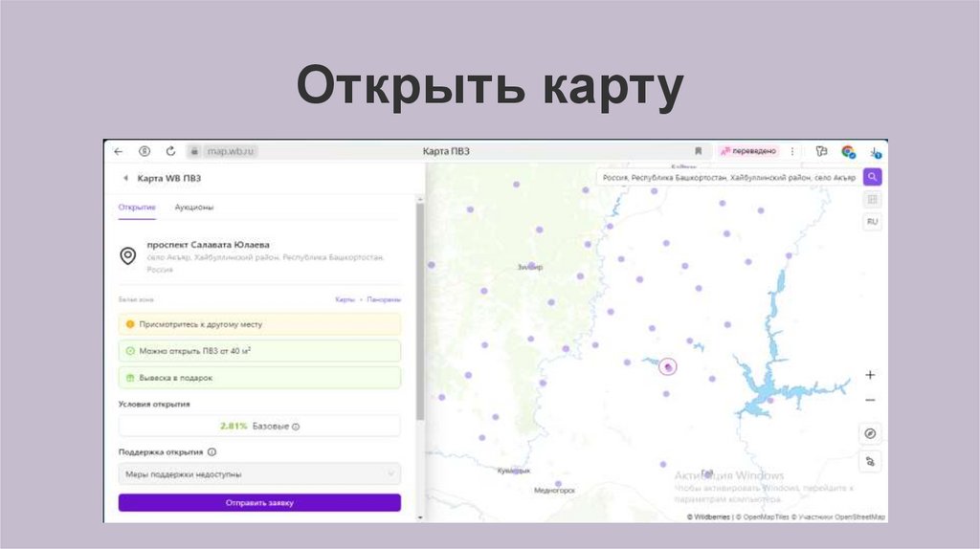This screenshot has height=549, width=980.
Task: Click the route button below the compass
Action: (870, 462)
